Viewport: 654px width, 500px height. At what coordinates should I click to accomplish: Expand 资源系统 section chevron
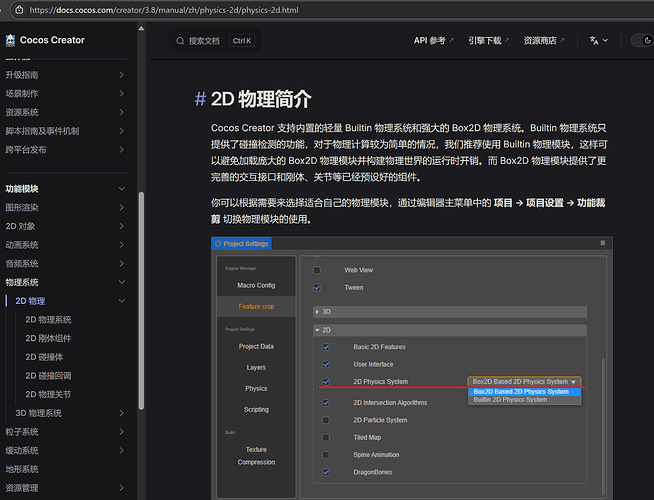tap(121, 112)
